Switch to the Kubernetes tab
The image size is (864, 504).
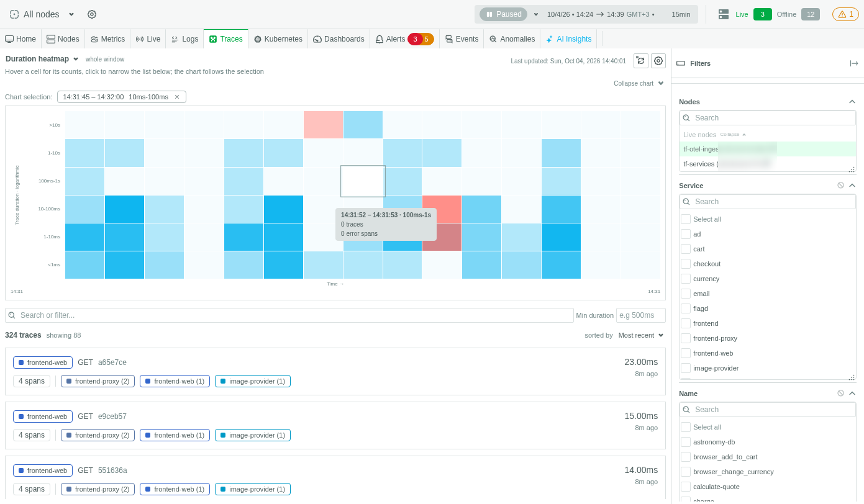tap(278, 39)
